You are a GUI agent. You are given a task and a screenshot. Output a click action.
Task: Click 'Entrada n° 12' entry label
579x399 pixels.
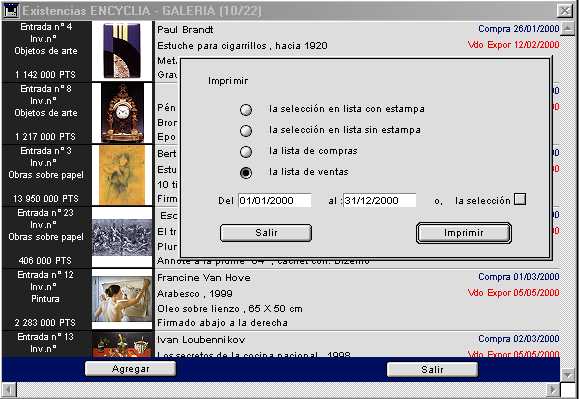click(x=45, y=275)
